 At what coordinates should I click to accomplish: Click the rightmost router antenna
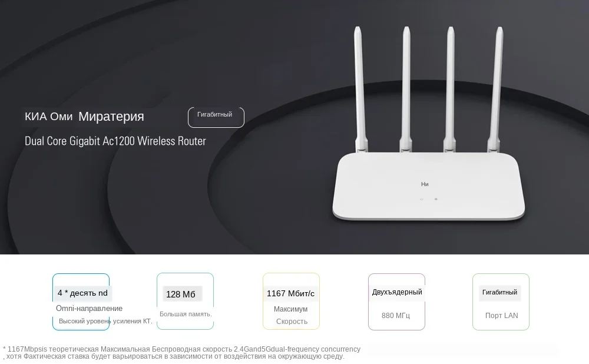click(497, 90)
